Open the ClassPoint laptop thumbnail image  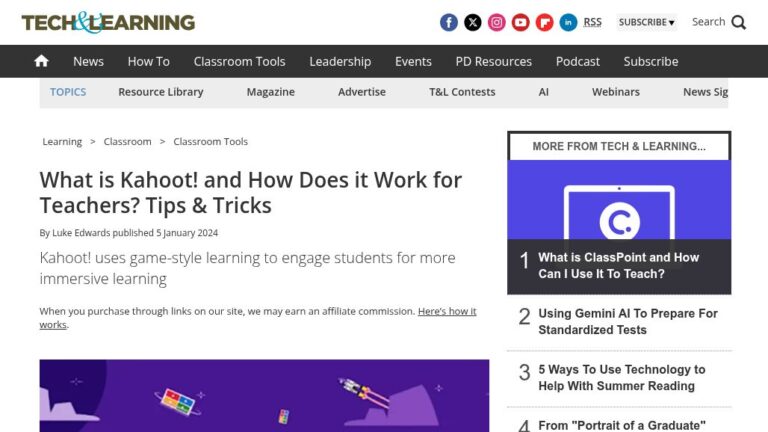pos(619,200)
